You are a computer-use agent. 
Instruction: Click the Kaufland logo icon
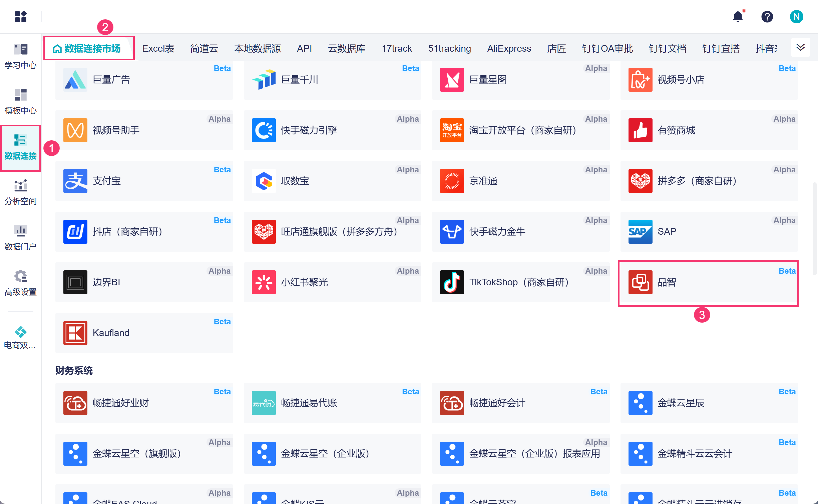click(75, 333)
